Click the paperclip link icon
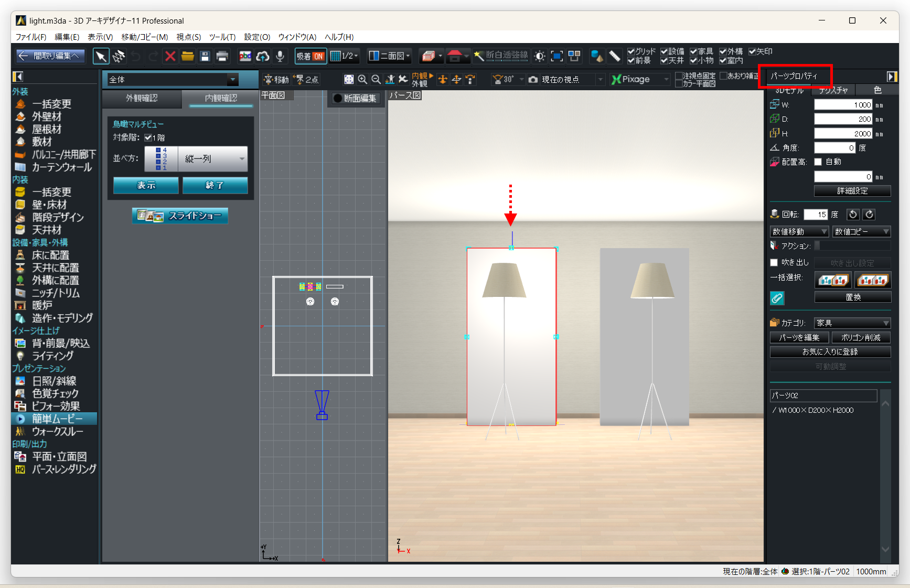 tap(777, 298)
